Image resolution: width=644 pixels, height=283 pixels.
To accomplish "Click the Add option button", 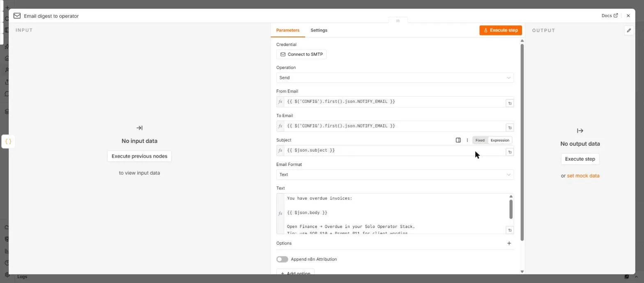I will (295, 273).
